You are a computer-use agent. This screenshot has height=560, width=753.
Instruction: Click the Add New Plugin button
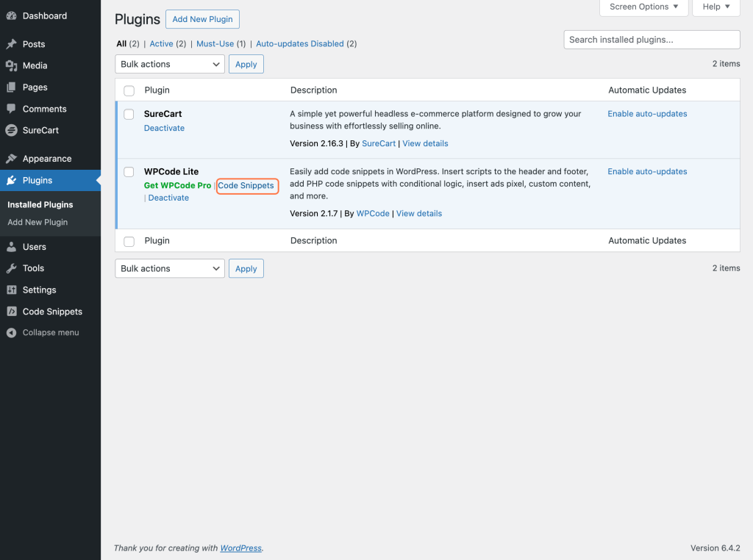click(202, 19)
